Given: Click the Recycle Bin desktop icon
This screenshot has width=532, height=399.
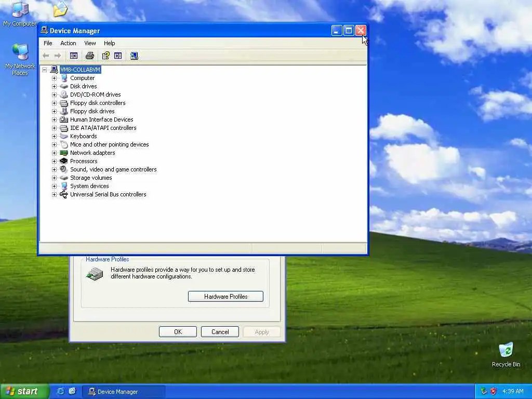Looking at the screenshot, I should click(506, 355).
